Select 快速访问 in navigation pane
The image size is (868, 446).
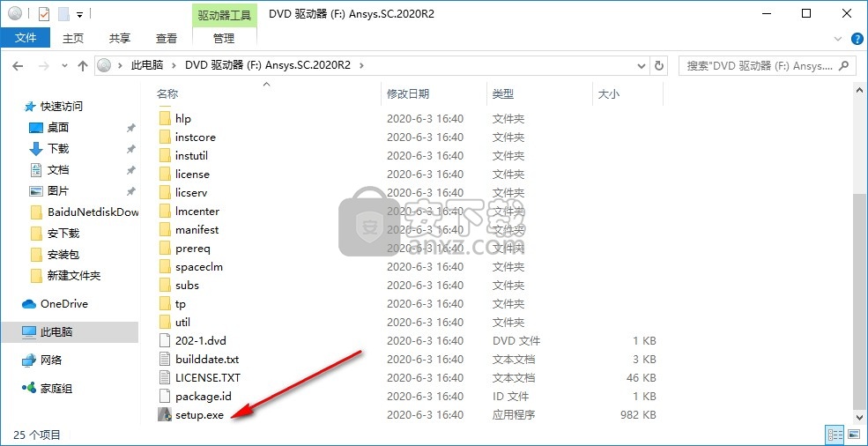pyautogui.click(x=61, y=107)
